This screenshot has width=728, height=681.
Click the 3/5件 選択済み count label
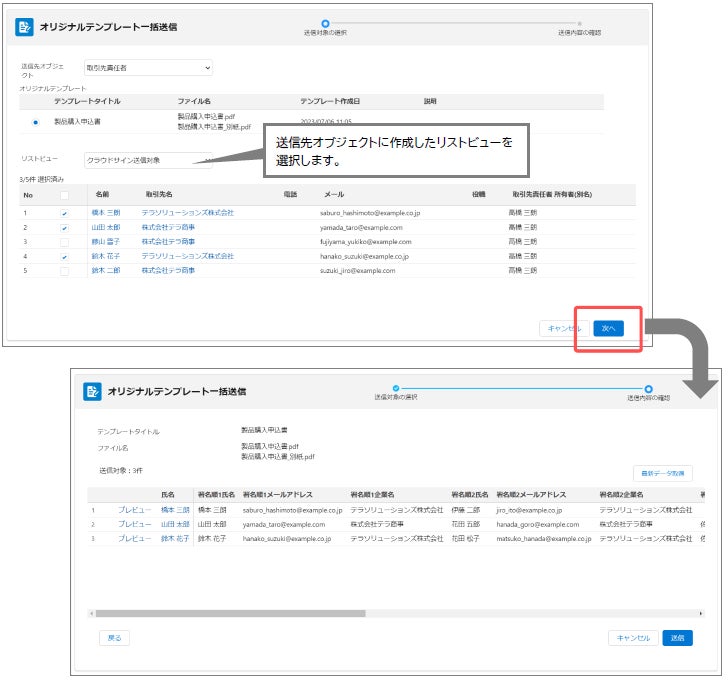[x=42, y=179]
